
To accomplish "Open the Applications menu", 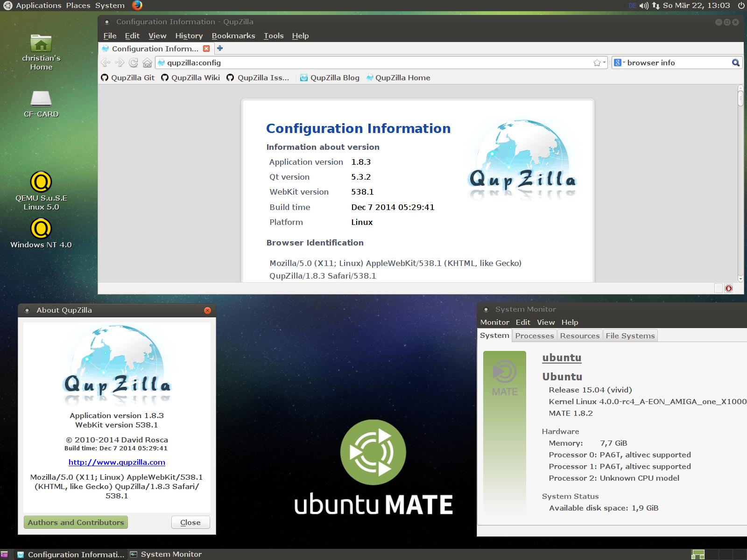I will point(38,6).
